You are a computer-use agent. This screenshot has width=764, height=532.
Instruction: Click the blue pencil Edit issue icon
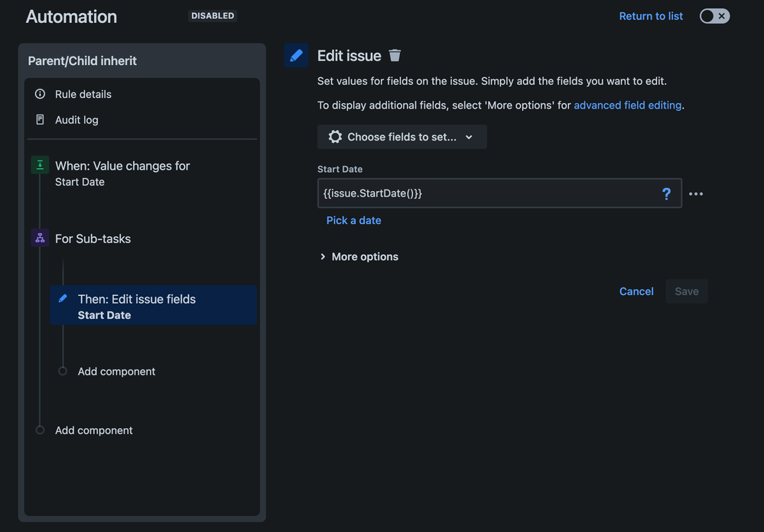(296, 56)
